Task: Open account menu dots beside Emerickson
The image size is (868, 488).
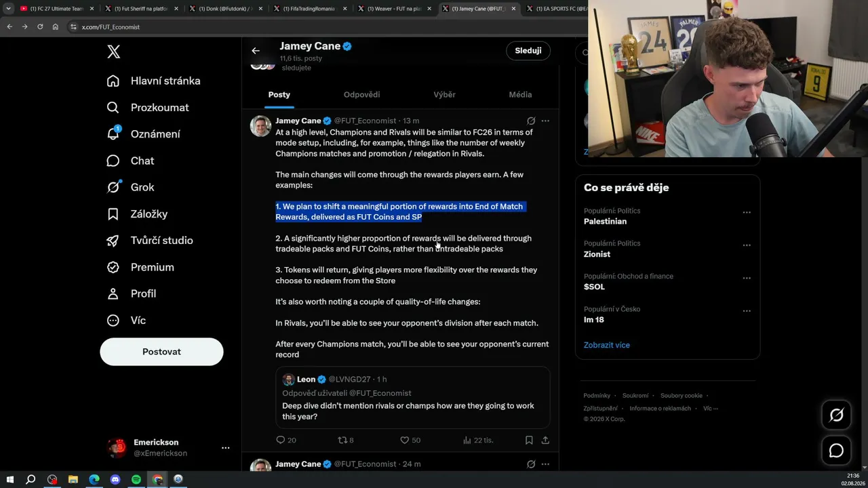Action: (x=226, y=448)
